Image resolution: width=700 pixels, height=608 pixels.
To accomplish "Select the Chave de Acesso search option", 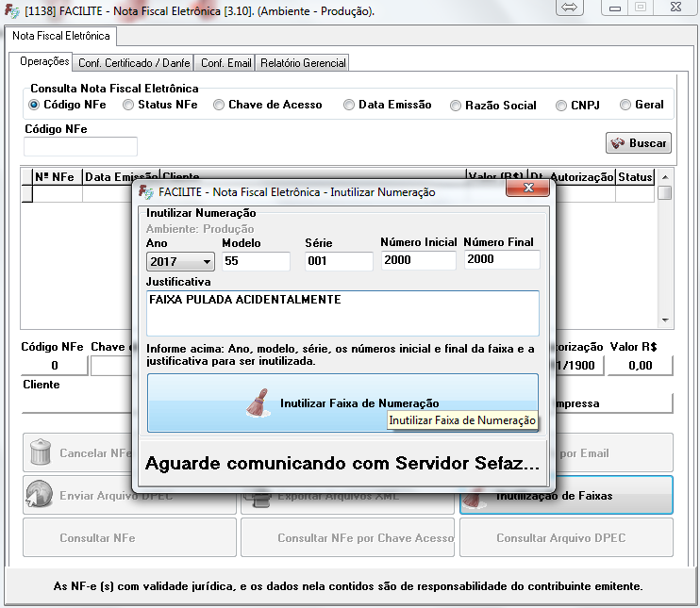I will [219, 105].
